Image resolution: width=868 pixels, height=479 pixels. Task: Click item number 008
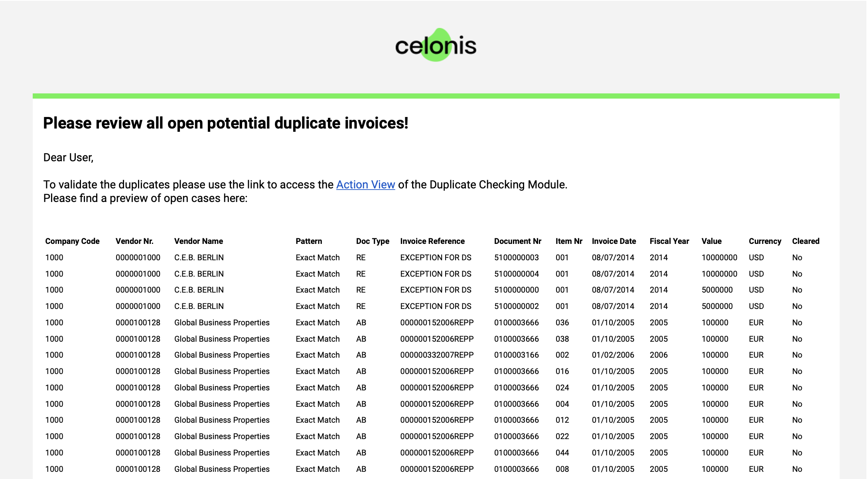[562, 469]
